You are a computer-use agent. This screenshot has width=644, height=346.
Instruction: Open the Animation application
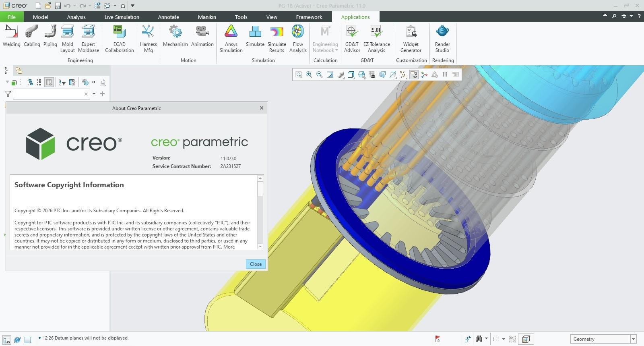coord(202,37)
